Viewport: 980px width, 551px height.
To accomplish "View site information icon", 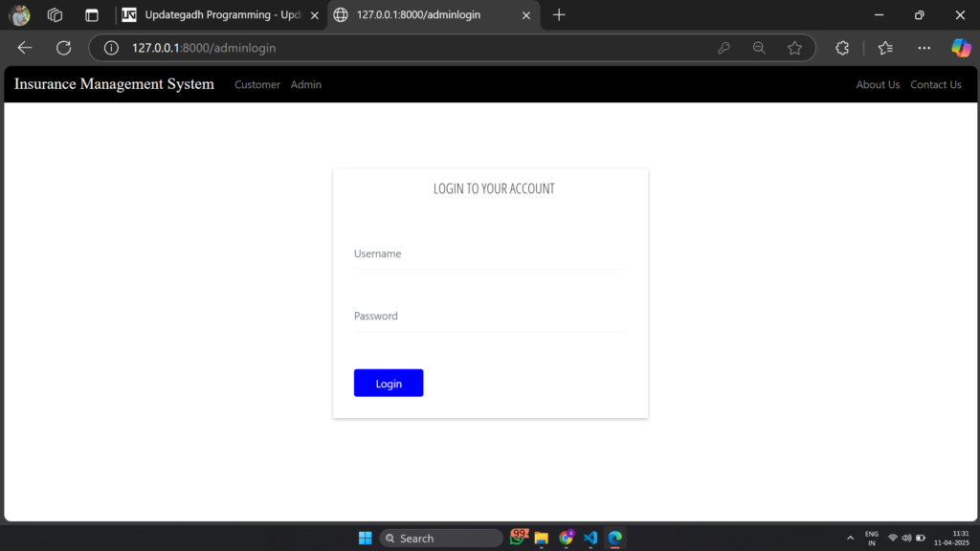I will pos(111,48).
